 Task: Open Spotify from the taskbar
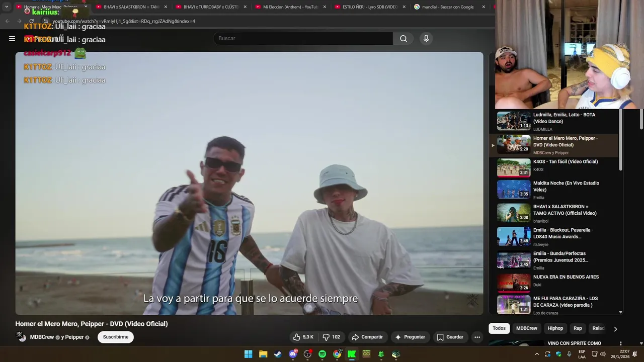point(322,354)
